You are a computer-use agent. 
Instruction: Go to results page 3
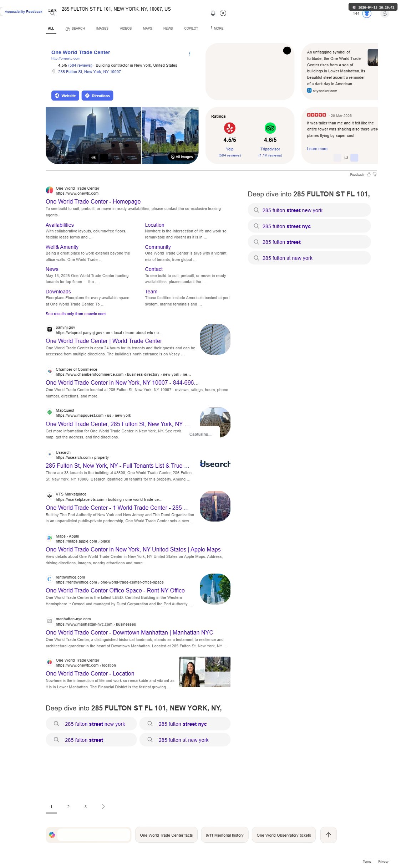[86, 807]
